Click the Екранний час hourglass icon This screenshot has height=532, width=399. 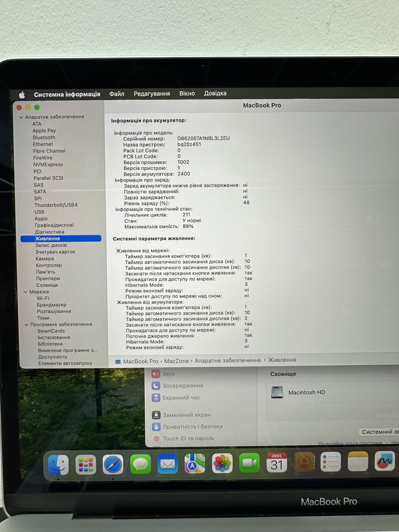[x=156, y=398]
